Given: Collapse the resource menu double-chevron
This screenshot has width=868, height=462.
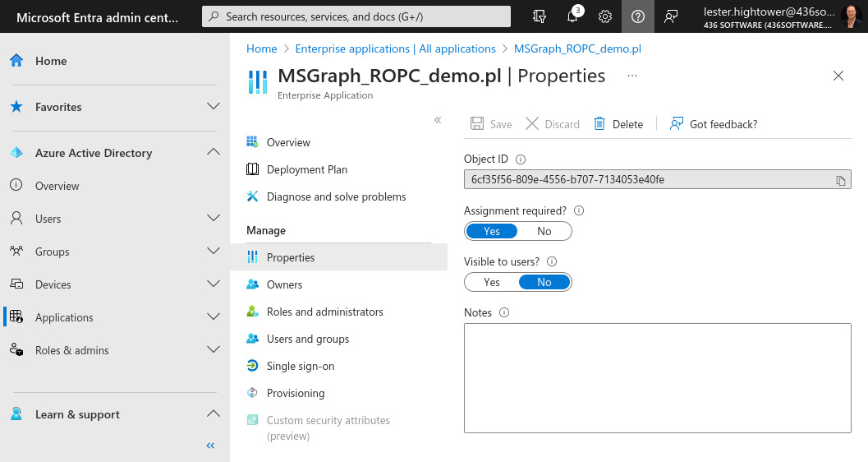Looking at the screenshot, I should click(438, 120).
